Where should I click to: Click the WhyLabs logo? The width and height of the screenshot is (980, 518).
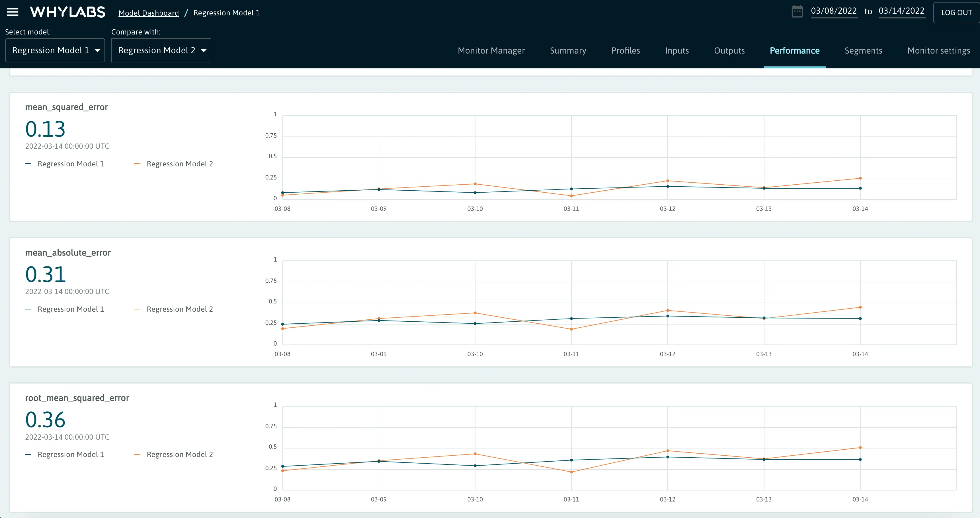pos(68,12)
